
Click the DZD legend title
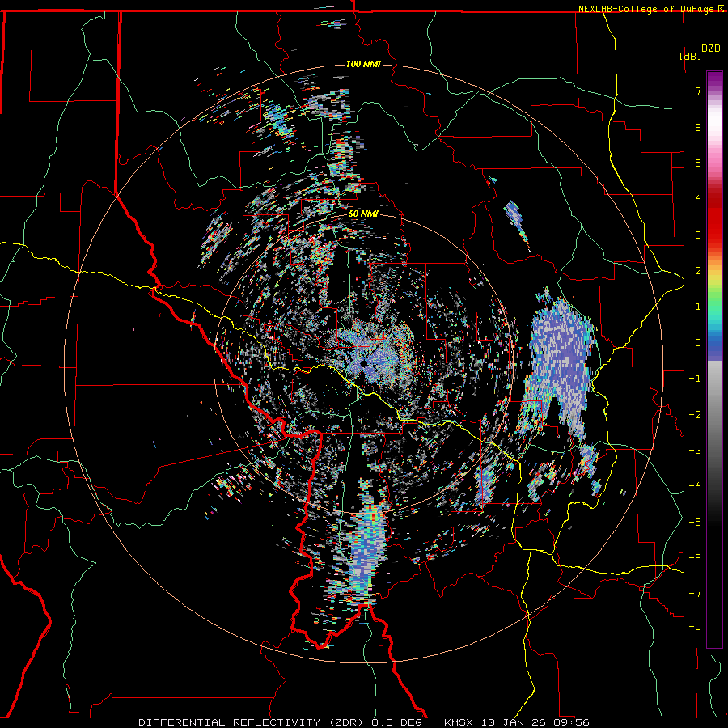pyautogui.click(x=711, y=49)
